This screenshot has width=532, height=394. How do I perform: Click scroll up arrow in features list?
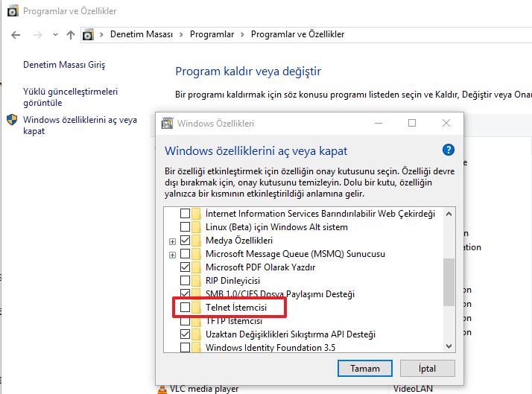449,214
